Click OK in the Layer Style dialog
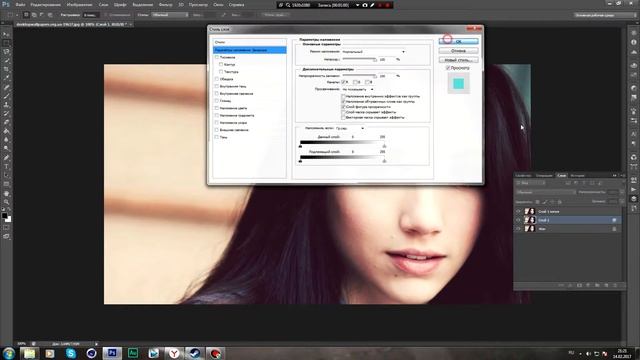This screenshot has width=640, height=360. click(458, 42)
